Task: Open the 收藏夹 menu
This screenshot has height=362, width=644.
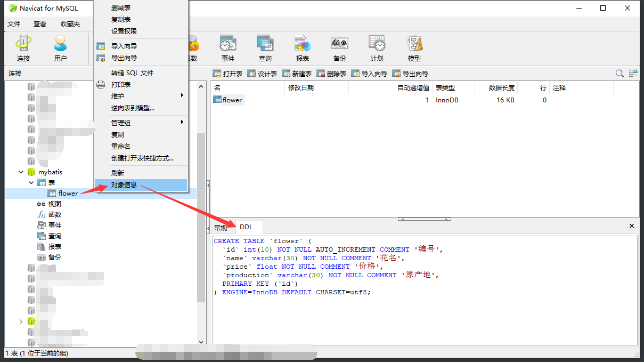Action: [70, 23]
